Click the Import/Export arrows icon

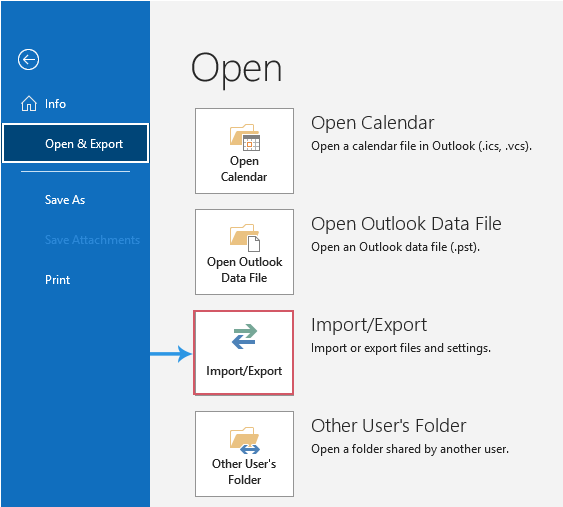pos(244,336)
